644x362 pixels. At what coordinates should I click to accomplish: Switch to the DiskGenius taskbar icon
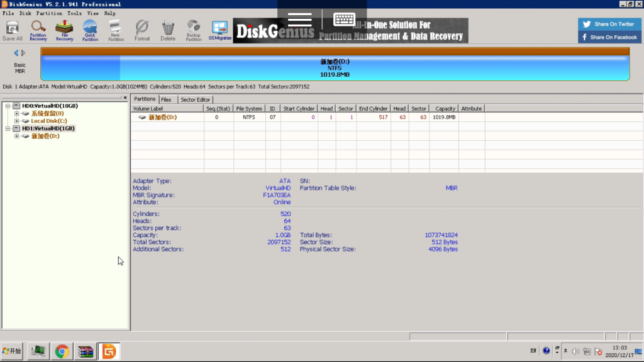coord(109,352)
